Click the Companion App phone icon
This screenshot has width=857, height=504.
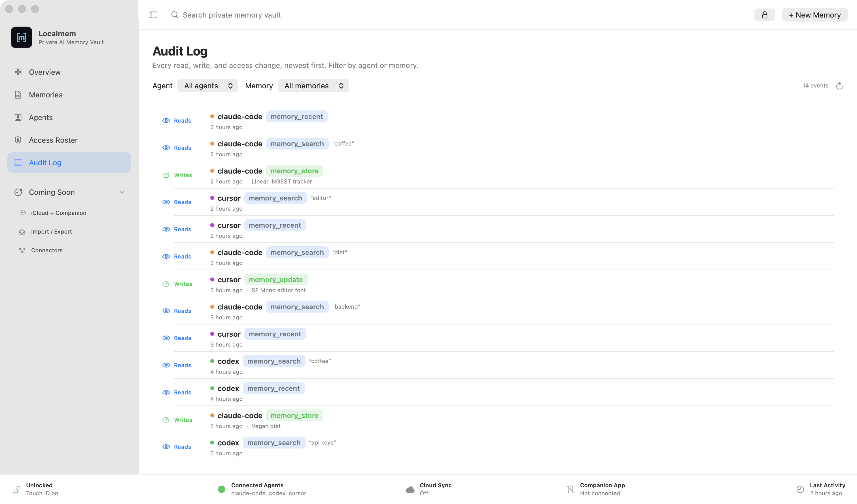point(570,489)
